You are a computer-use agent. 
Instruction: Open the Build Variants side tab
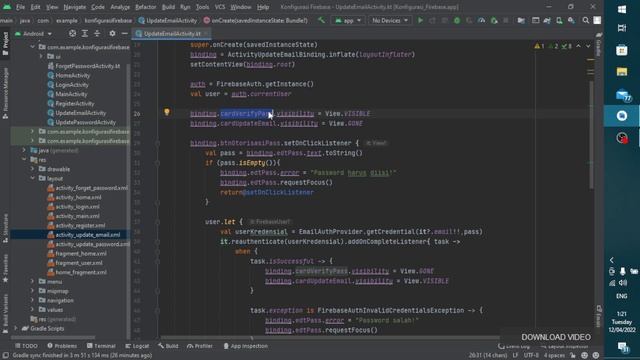tap(5, 313)
